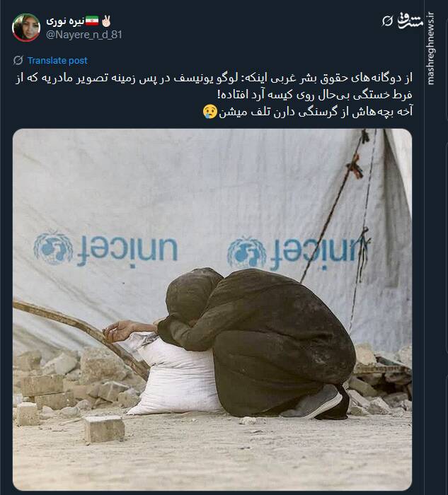Click the lone brick in the photo foreground
The width and height of the screenshot is (448, 495).
coord(104,428)
